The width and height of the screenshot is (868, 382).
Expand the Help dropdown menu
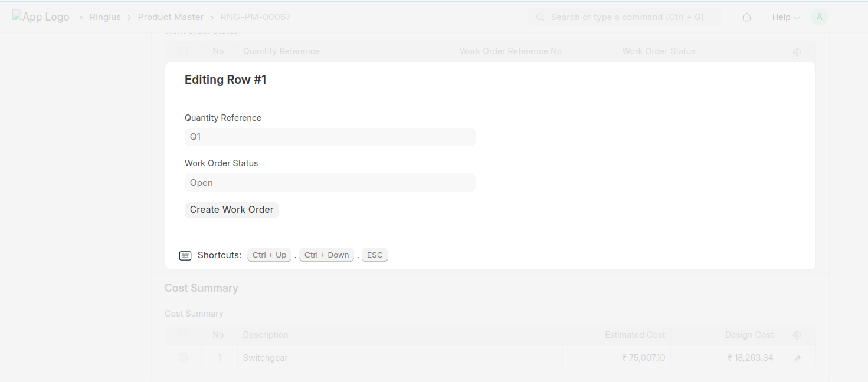(785, 17)
